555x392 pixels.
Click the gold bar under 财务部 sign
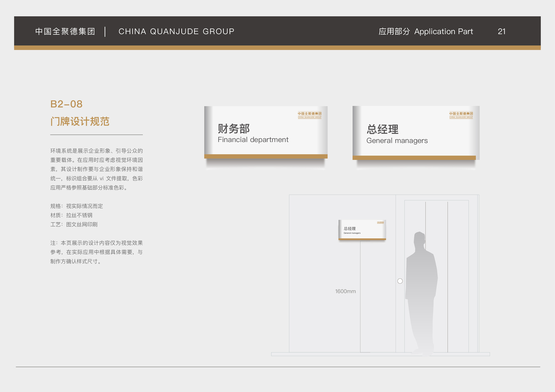click(266, 156)
